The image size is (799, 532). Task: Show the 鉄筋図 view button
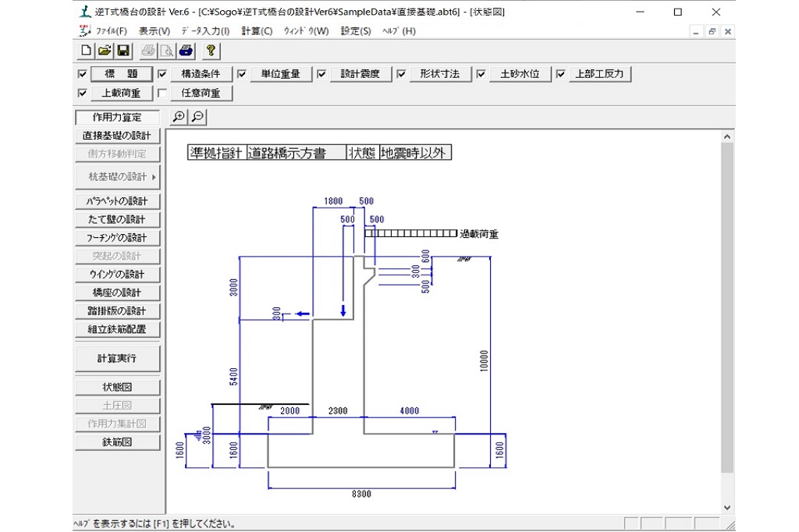tap(117, 442)
